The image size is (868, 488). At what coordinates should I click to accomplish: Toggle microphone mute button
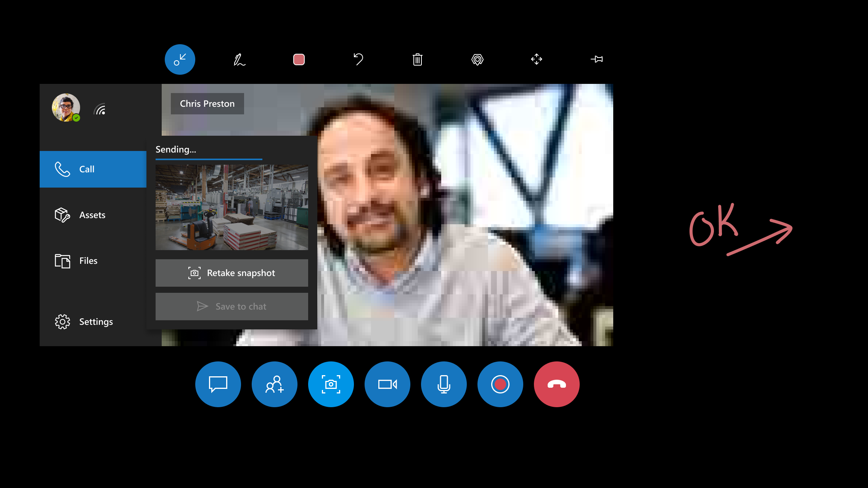click(444, 384)
